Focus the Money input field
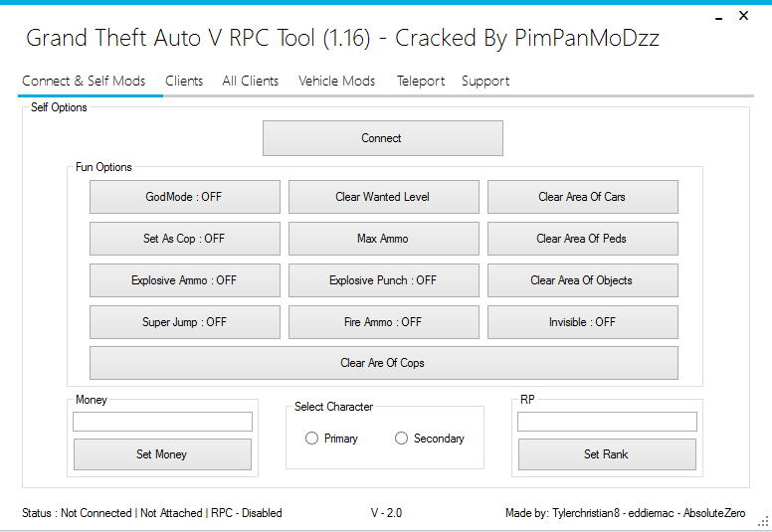The image size is (772, 532). tap(162, 422)
